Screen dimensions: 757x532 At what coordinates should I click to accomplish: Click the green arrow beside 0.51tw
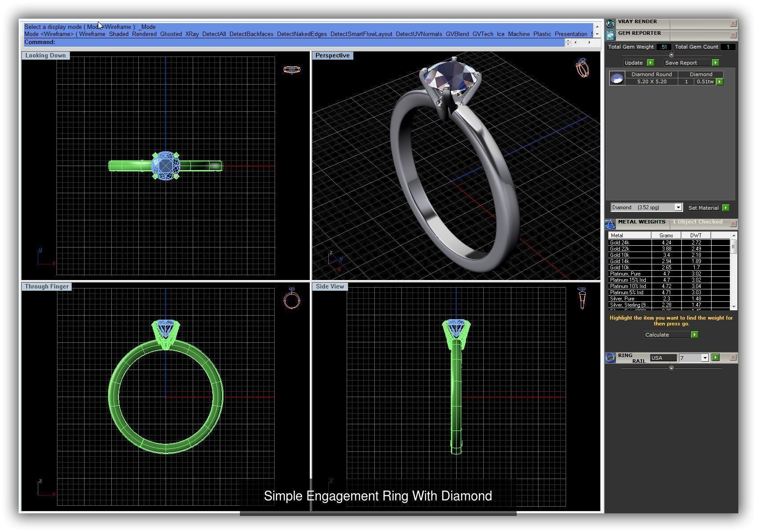(x=720, y=82)
